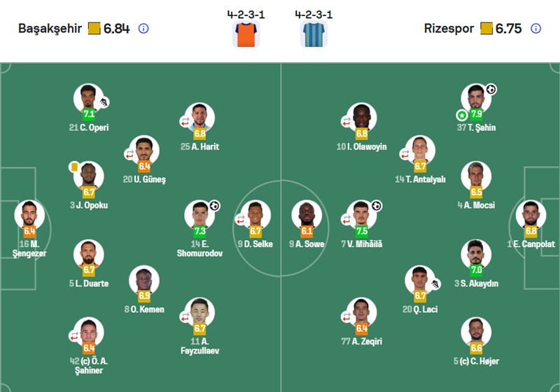Viewport: 560px width, 392px height.
Task: Click A. Sowe's 6.1 rating badge
Action: 307,231
